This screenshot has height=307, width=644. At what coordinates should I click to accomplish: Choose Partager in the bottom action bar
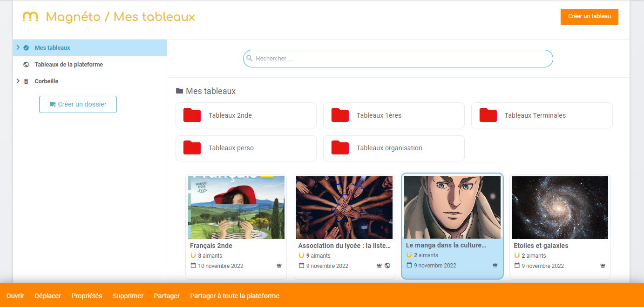click(x=167, y=296)
